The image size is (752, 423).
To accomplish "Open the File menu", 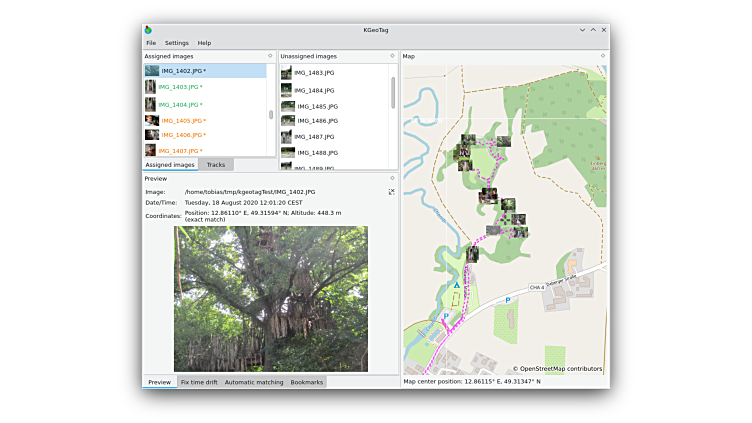I will click(151, 43).
